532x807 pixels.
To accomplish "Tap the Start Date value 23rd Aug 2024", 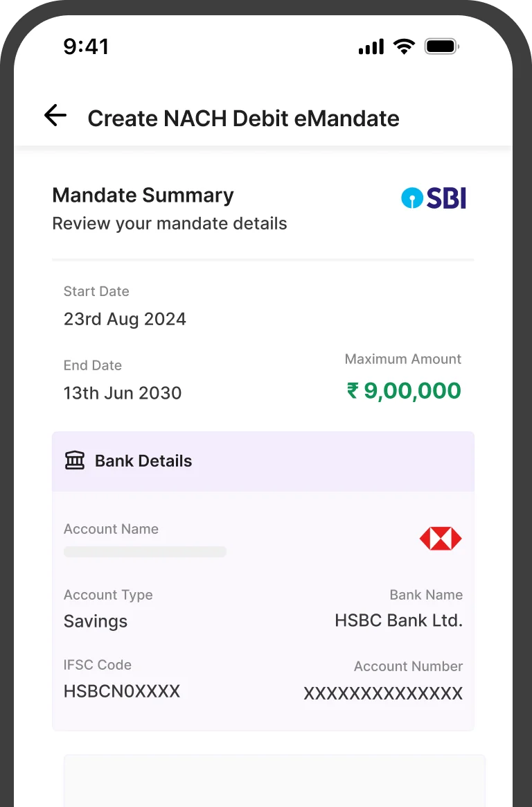I will [x=125, y=319].
